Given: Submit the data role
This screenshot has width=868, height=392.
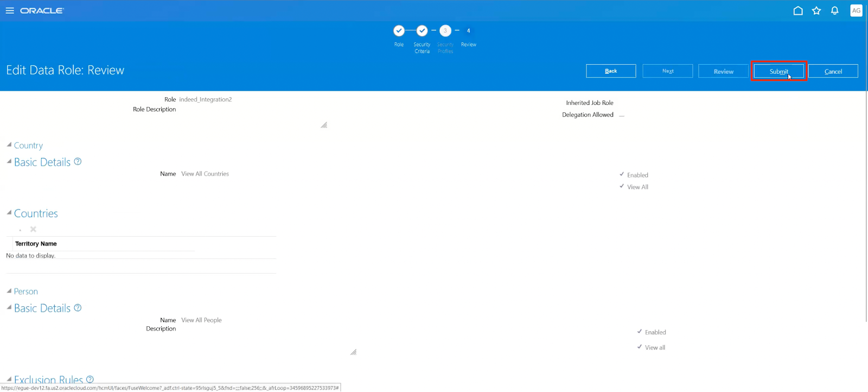Looking at the screenshot, I should pyautogui.click(x=779, y=71).
